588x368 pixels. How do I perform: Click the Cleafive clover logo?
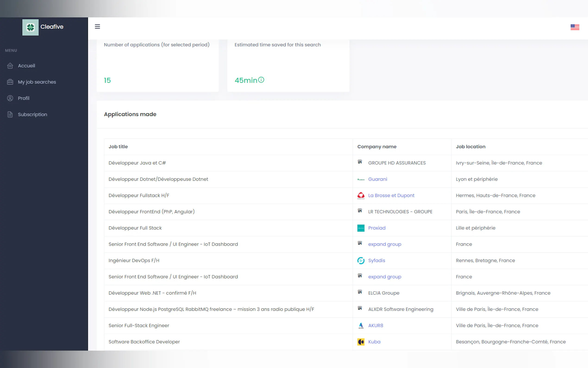[x=30, y=27]
